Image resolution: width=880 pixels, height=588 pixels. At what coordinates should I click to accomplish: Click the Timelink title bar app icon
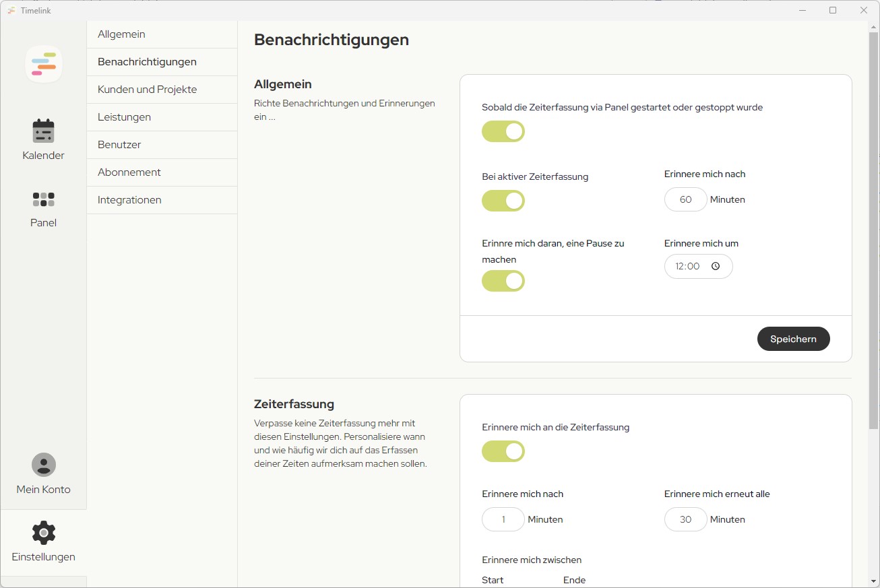(x=11, y=10)
